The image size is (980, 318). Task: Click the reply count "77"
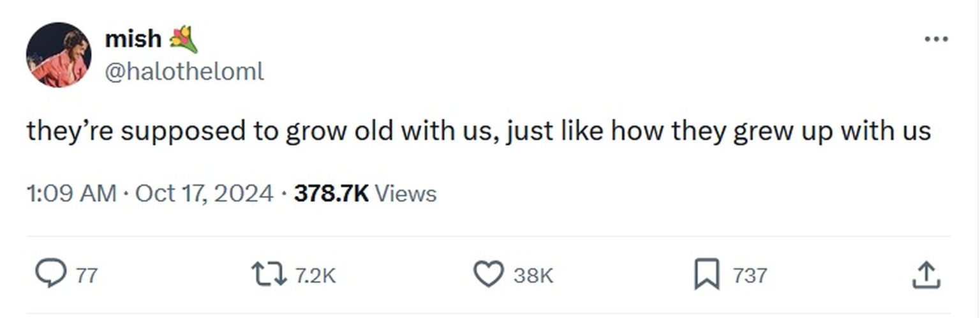click(x=86, y=276)
